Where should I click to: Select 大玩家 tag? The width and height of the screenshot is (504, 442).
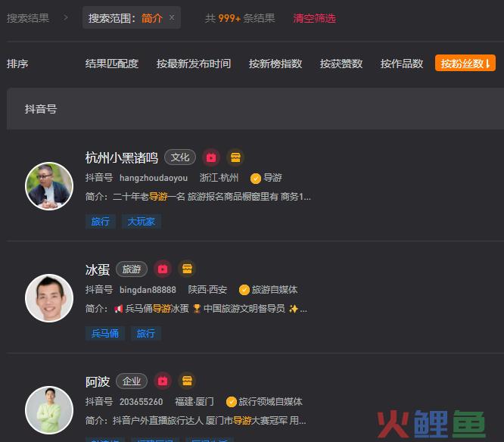click(x=141, y=222)
